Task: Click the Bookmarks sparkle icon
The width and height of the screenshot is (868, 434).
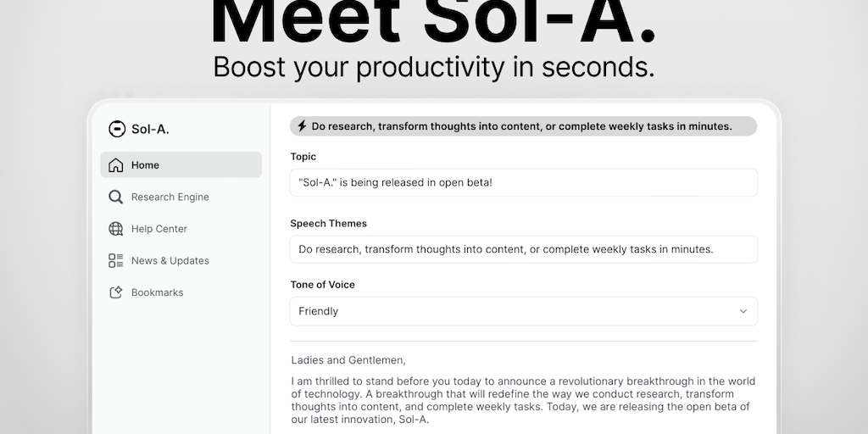Action: (116, 292)
